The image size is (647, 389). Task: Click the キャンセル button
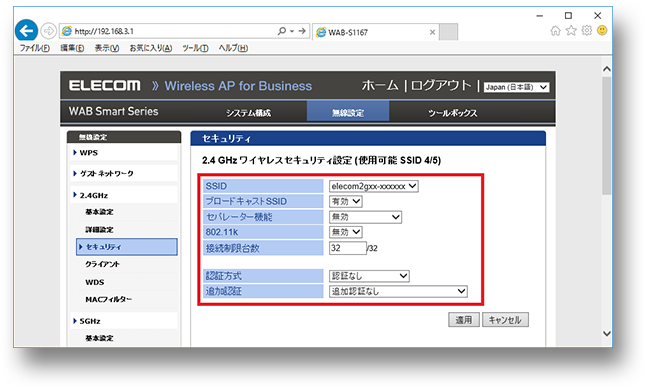pyautogui.click(x=505, y=320)
